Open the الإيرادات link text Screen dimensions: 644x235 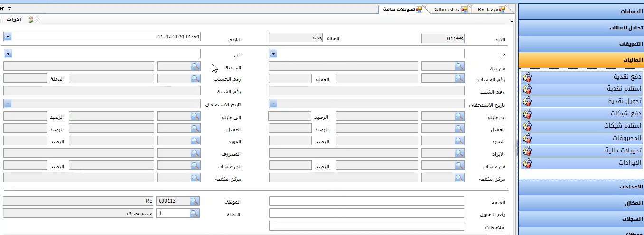pos(630,163)
